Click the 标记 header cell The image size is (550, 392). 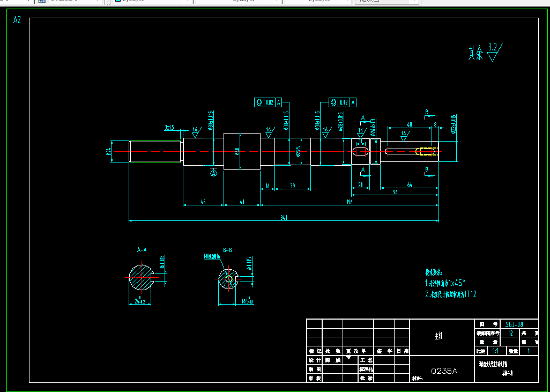click(315, 351)
